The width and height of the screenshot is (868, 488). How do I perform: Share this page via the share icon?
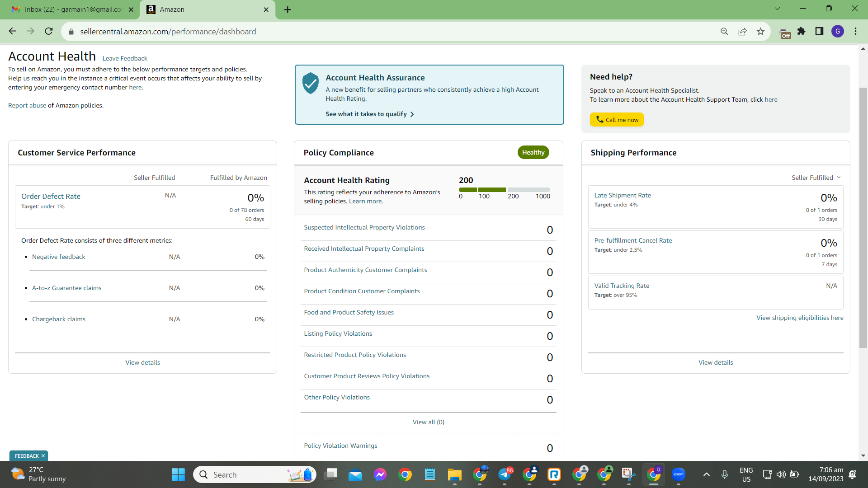click(742, 31)
